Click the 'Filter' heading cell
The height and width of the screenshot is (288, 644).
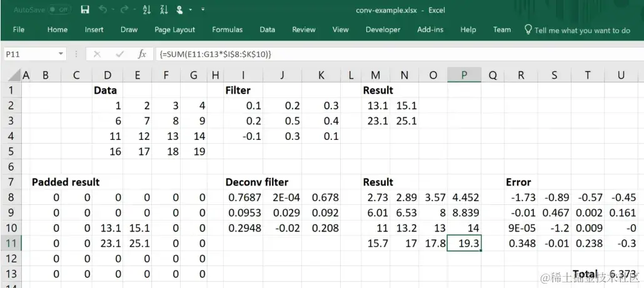tap(243, 90)
